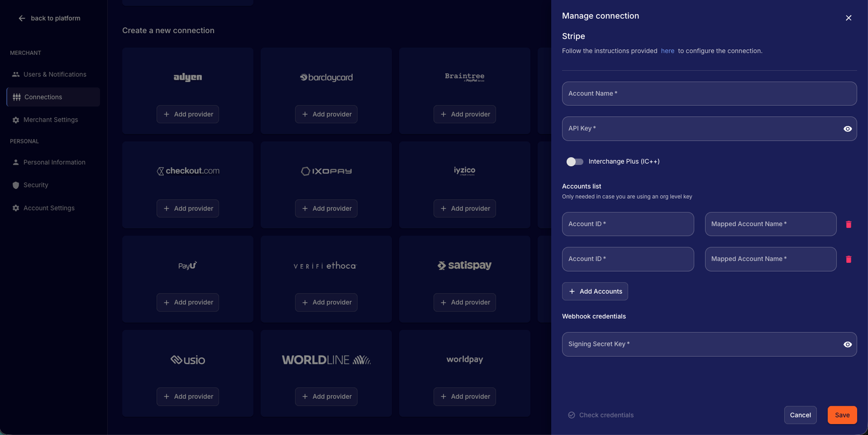Add provider for Worldline
The height and width of the screenshot is (435, 868).
click(326, 396)
